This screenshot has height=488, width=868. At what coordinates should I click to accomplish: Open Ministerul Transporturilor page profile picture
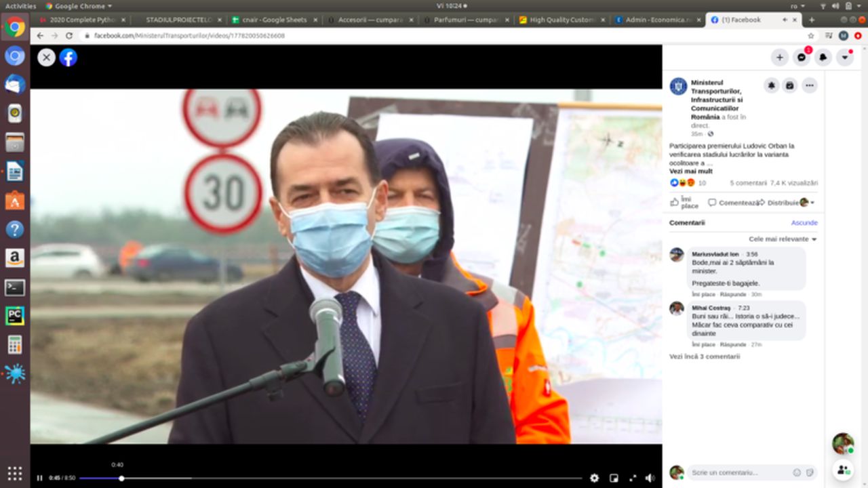tap(678, 86)
